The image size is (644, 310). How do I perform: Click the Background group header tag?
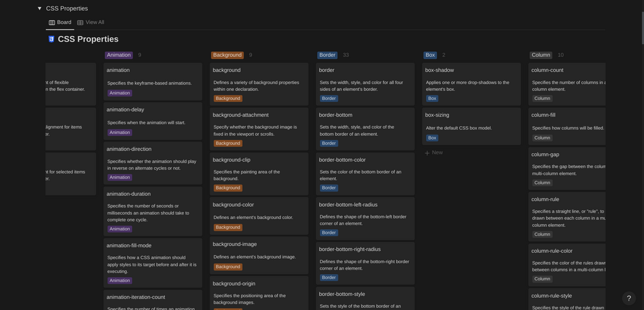(x=227, y=55)
